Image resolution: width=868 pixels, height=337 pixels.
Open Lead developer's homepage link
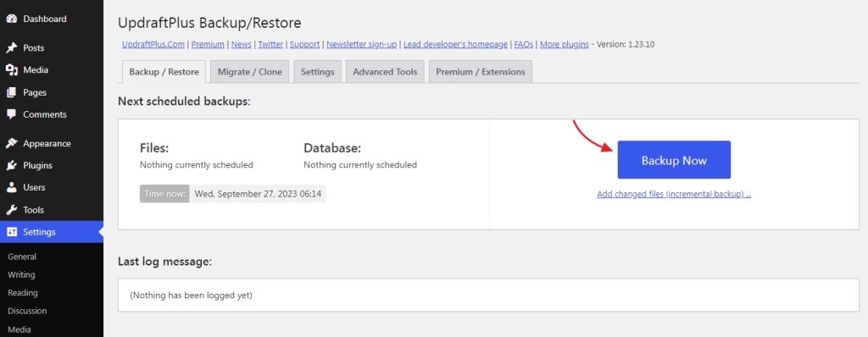pyautogui.click(x=455, y=44)
